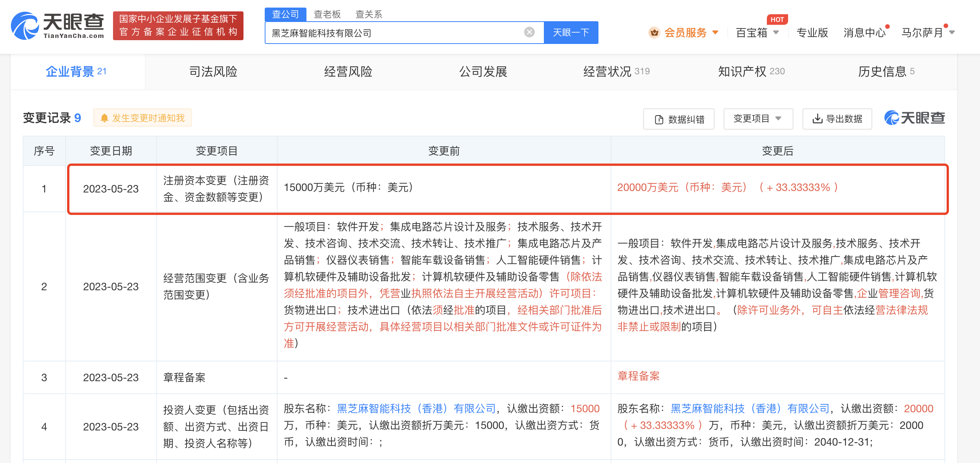
Task: Click the bell icon in the change notification button
Action: (104, 118)
